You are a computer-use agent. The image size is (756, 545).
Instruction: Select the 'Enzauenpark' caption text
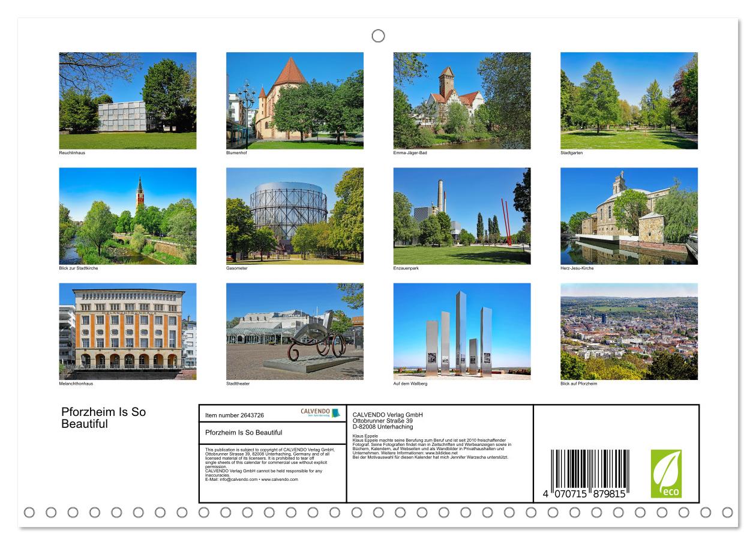click(x=406, y=268)
